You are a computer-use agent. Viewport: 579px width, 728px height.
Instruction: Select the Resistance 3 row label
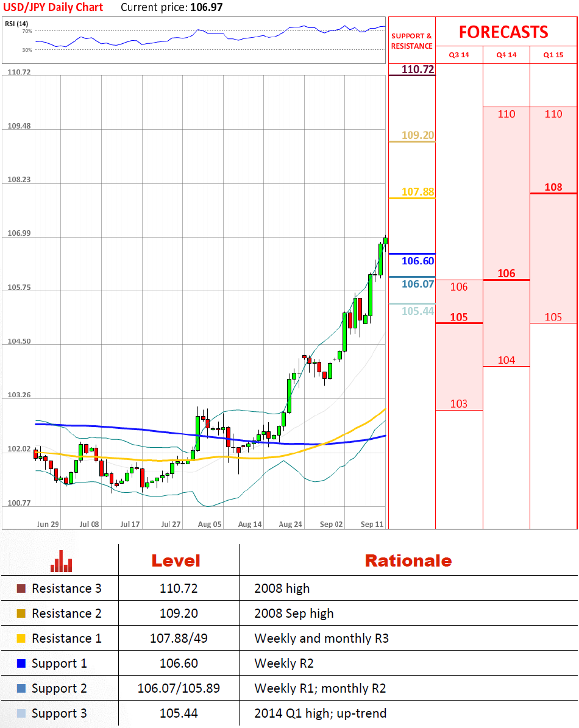66,588
